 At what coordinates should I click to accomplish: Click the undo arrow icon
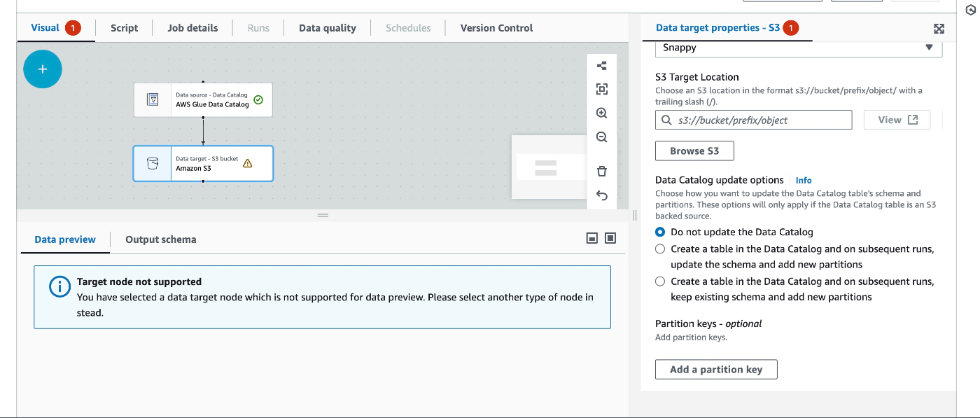click(601, 195)
